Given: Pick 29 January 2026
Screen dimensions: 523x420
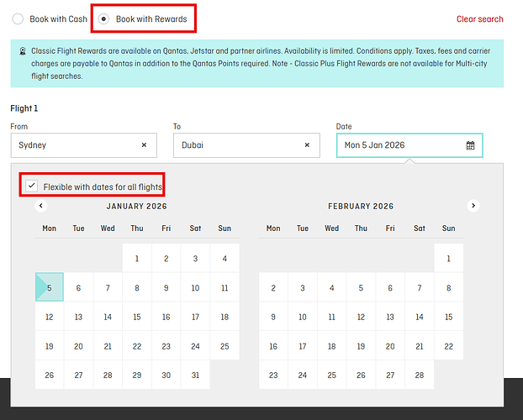Looking at the screenshot, I should click(x=137, y=375).
